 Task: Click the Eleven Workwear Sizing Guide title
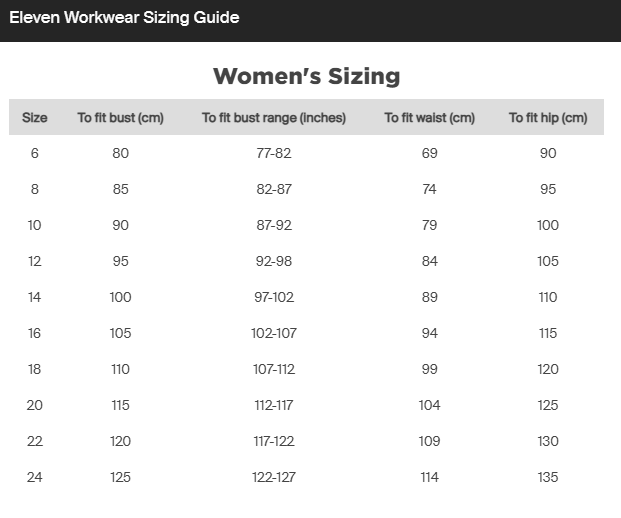pos(124,18)
